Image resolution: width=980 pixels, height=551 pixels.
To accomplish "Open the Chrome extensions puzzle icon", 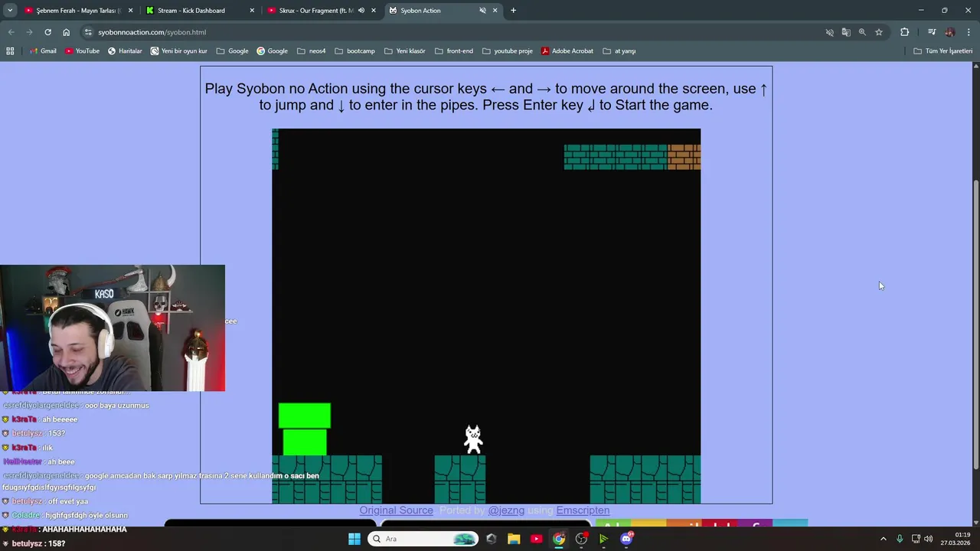I will click(905, 32).
